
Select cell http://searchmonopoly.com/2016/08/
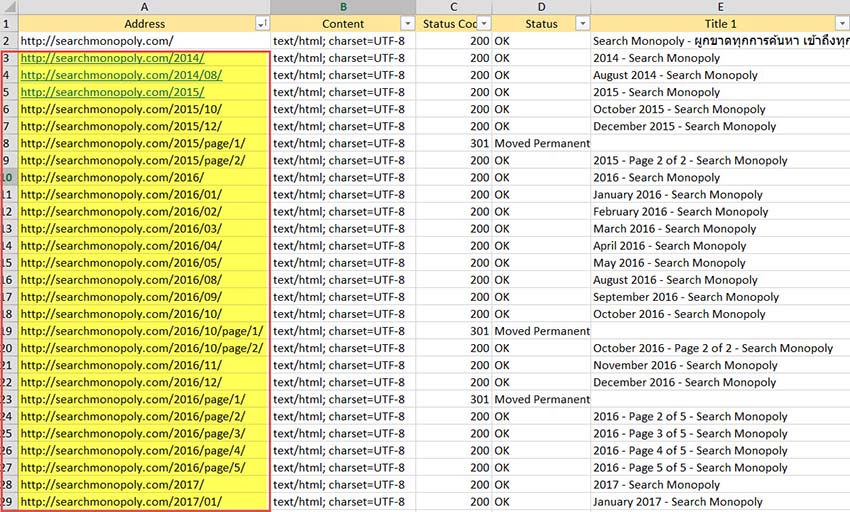(x=144, y=280)
